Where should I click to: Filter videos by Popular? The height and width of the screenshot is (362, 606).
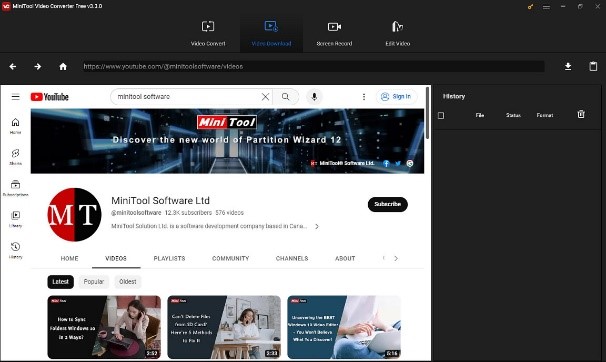point(94,282)
